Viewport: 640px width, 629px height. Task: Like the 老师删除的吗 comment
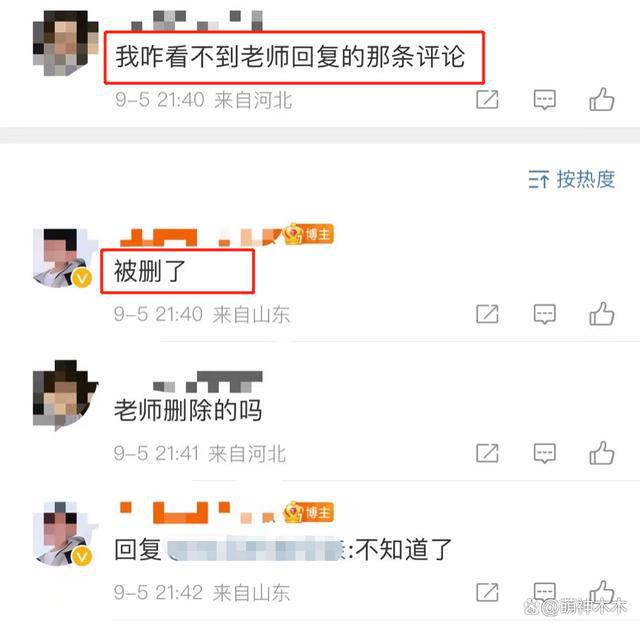602,453
